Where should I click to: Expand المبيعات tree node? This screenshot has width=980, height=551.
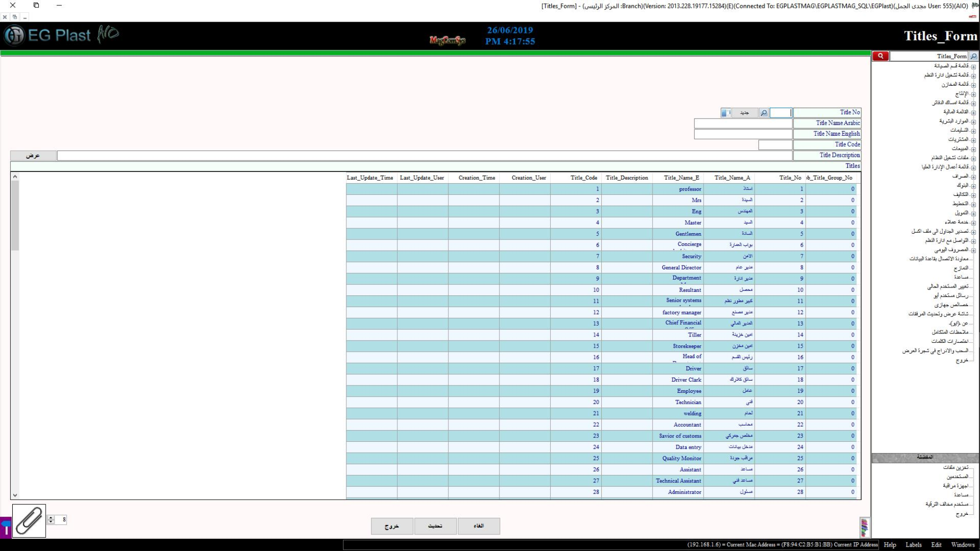(974, 149)
